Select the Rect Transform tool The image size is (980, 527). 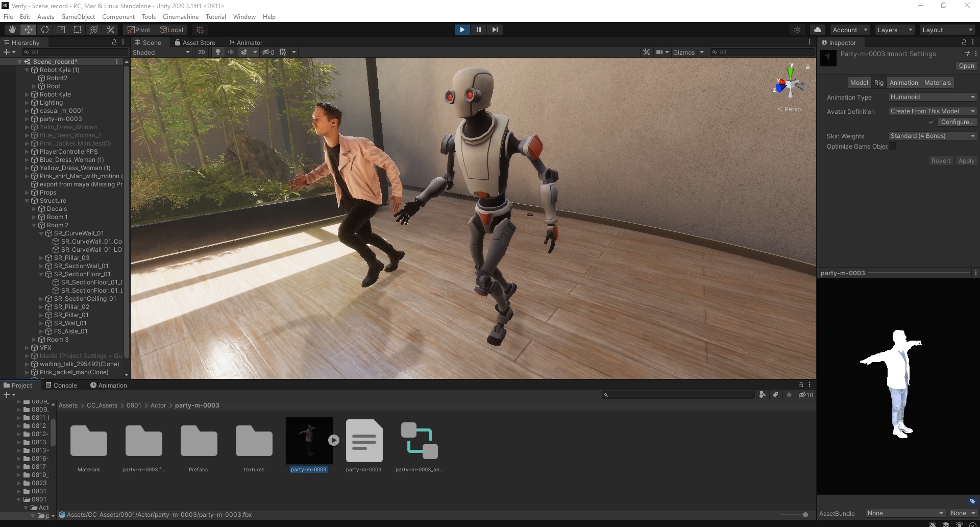(78, 30)
